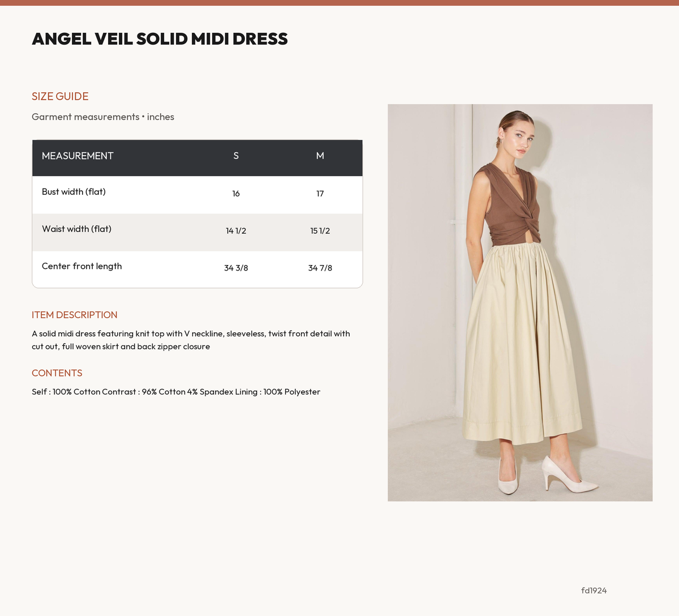
Task: Click the Angel Veil Solid Midi Dress title
Action: point(160,38)
